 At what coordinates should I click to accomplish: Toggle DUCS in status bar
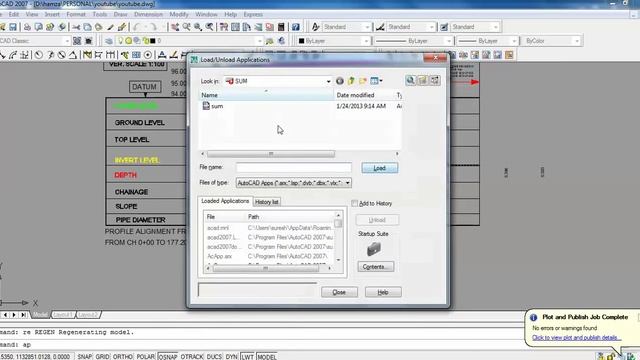pos(214,357)
